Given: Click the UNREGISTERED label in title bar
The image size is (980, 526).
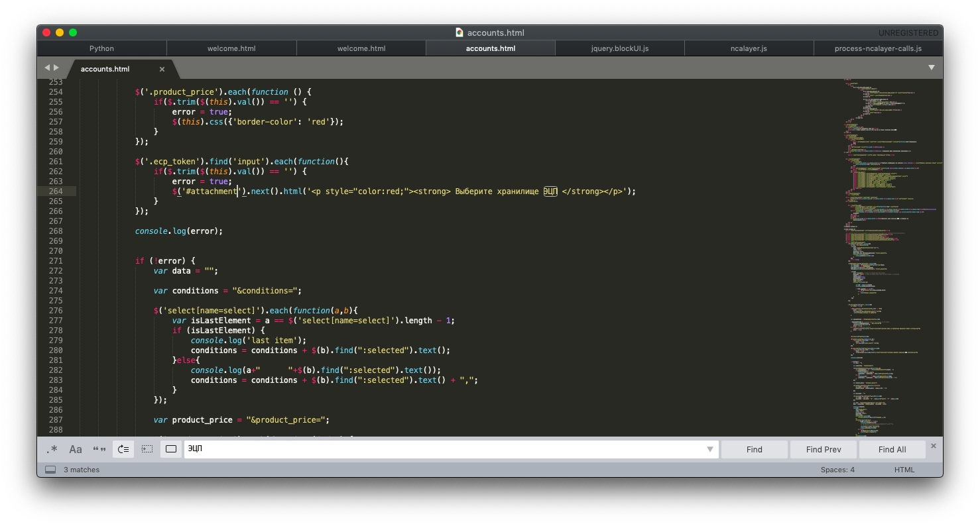Looking at the screenshot, I should pos(908,32).
